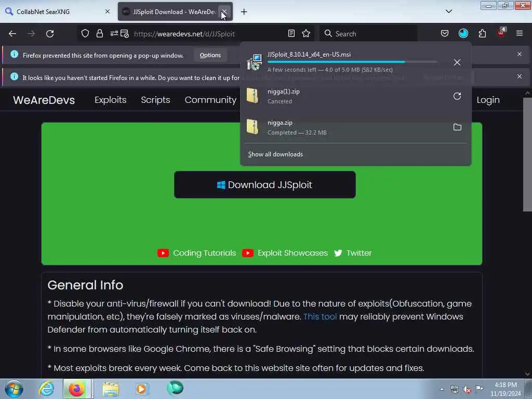Screen dimensions: 532x399
Task: Show site security via the padlock icon
Action: 99,33
